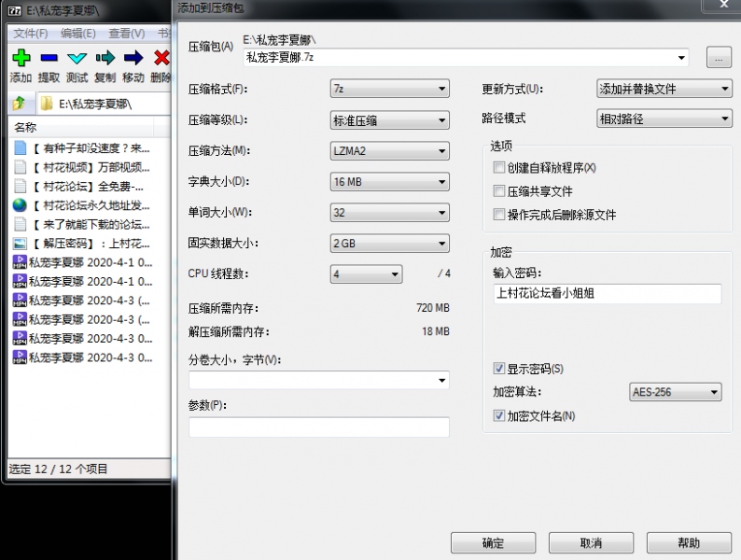Click the blue minus Extract icon

tap(49, 59)
